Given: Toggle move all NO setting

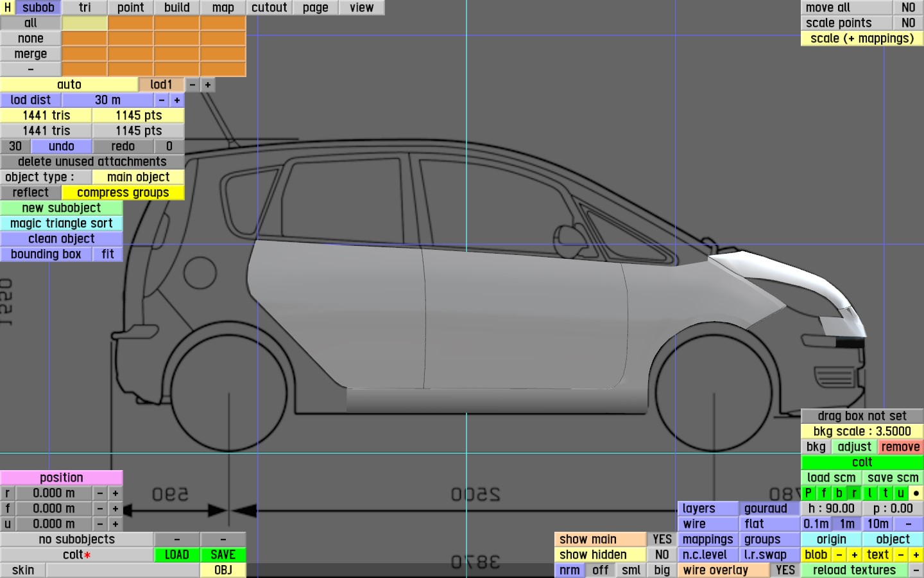Looking at the screenshot, I should 909,8.
